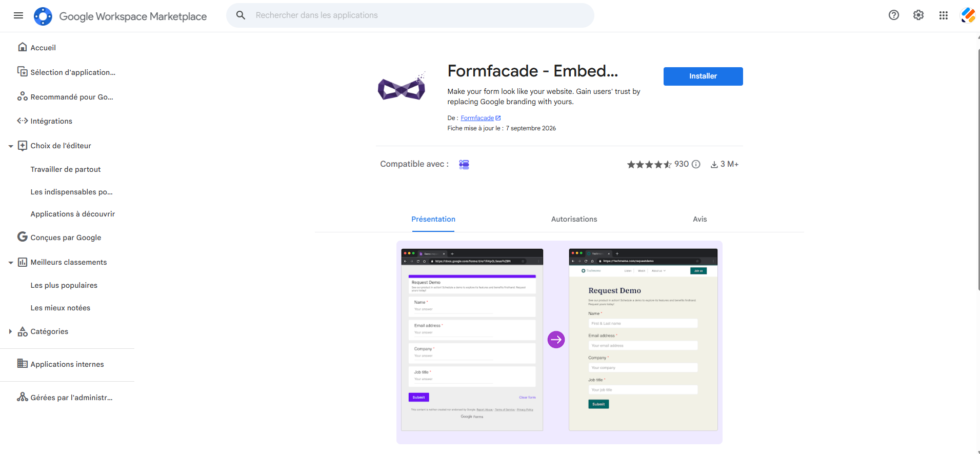Go to Accueil

coord(43,48)
